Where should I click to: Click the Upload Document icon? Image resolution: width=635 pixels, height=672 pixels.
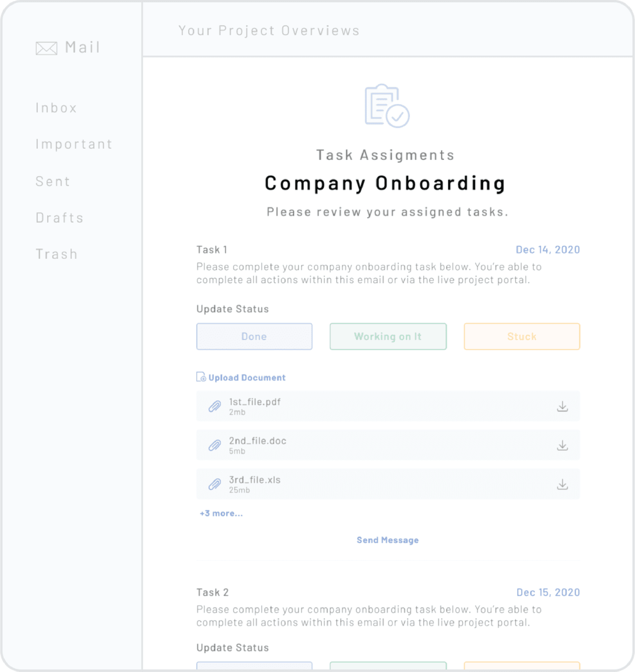(x=200, y=377)
